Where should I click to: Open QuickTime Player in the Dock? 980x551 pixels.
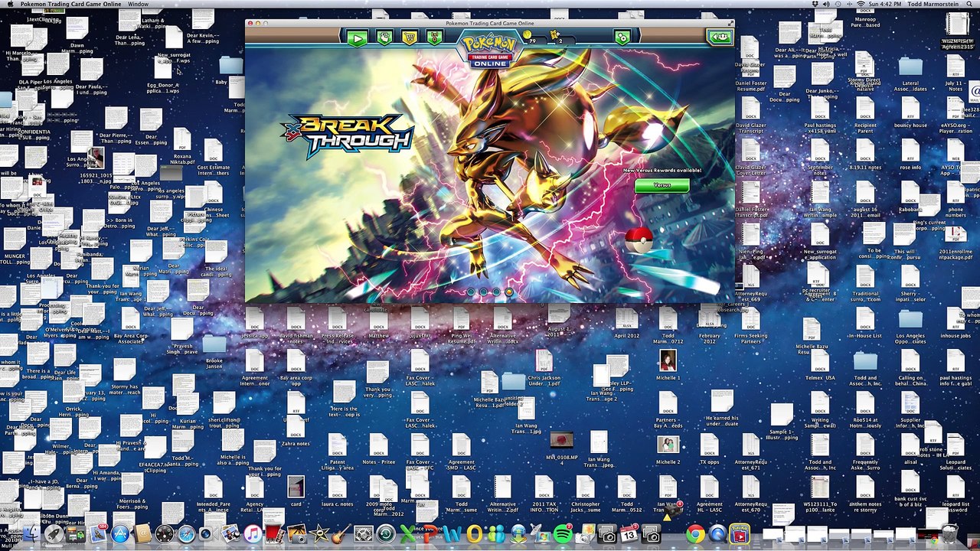point(717,533)
